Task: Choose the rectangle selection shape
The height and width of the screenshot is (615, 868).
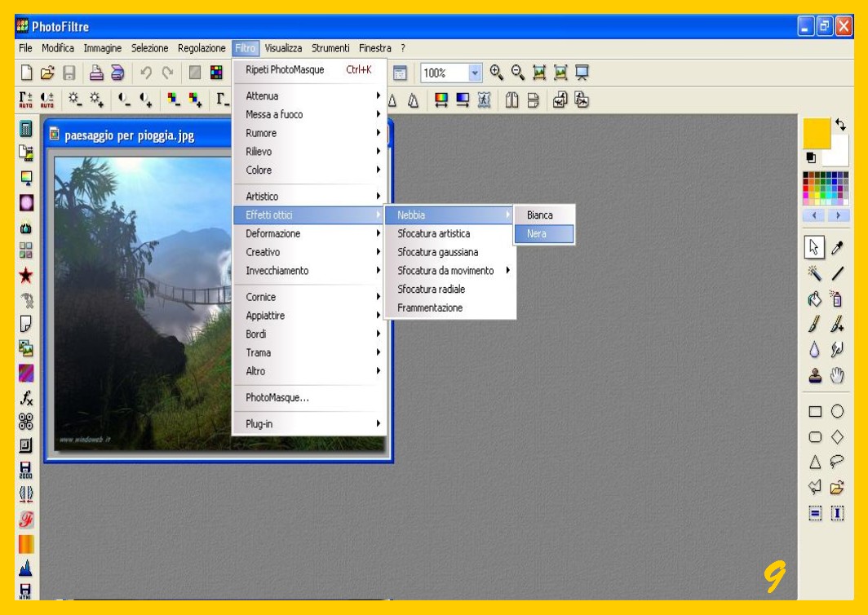Action: [x=814, y=412]
